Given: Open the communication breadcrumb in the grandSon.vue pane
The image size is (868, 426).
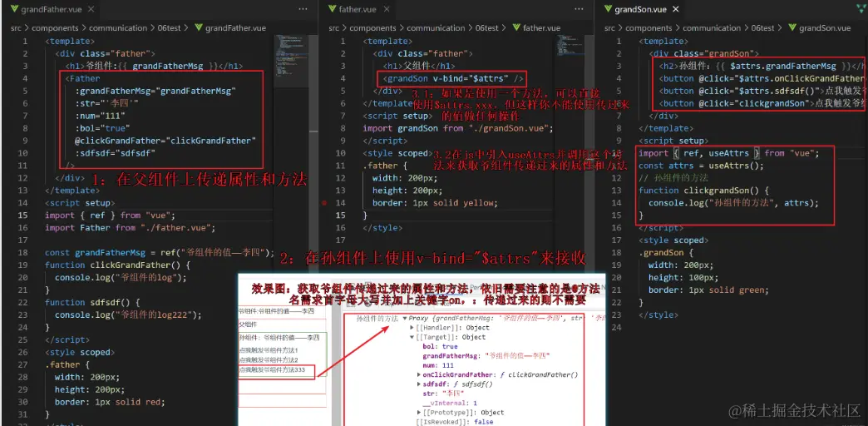Looking at the screenshot, I should (x=712, y=28).
